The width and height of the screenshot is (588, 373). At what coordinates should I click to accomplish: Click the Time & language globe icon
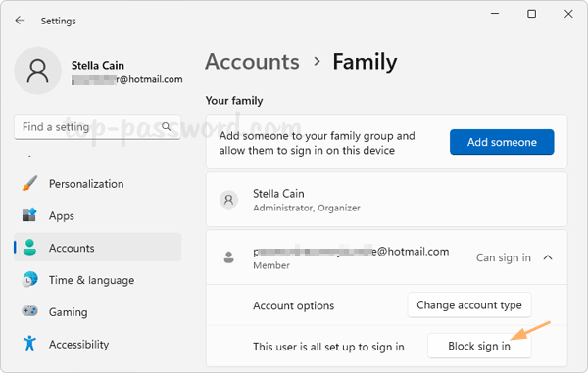point(29,280)
